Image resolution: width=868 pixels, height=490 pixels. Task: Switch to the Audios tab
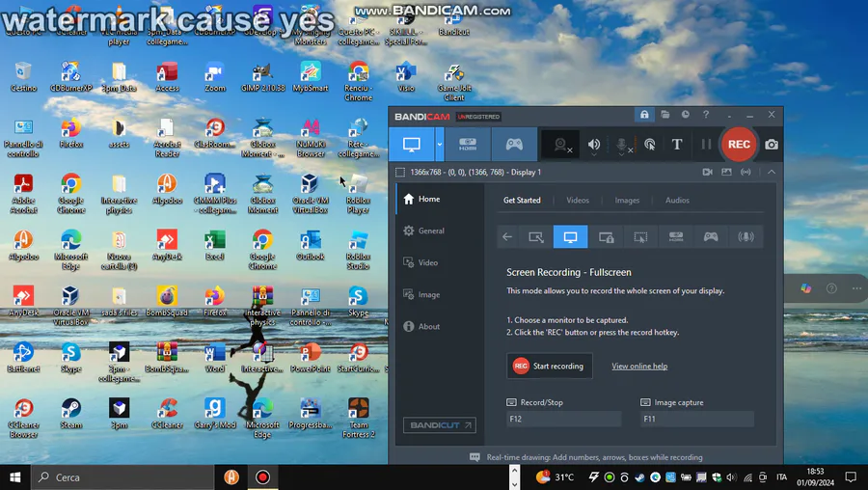(x=677, y=201)
